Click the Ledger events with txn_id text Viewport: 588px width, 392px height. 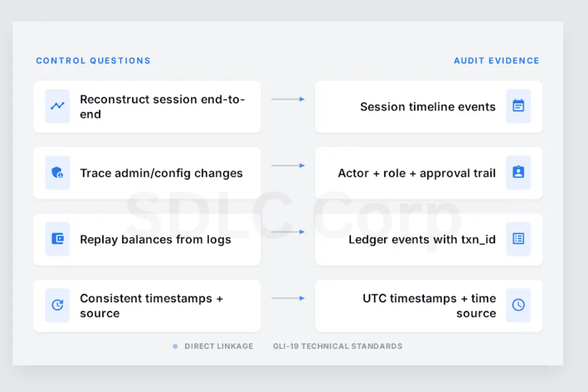(422, 240)
